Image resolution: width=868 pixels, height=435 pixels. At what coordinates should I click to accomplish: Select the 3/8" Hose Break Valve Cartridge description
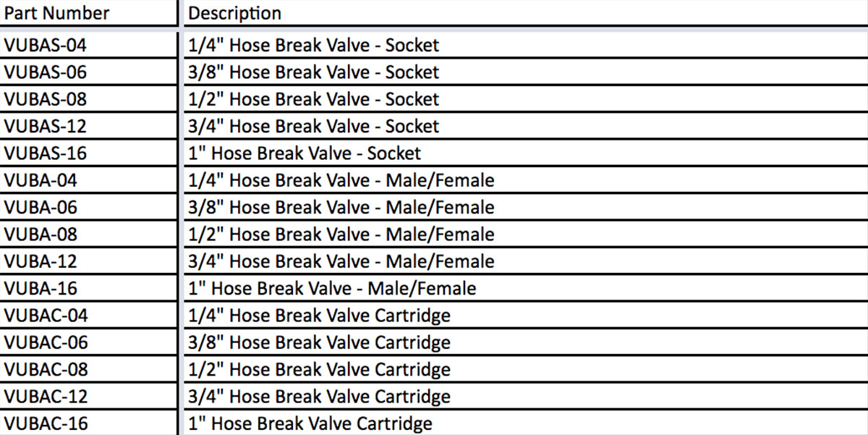(319, 342)
